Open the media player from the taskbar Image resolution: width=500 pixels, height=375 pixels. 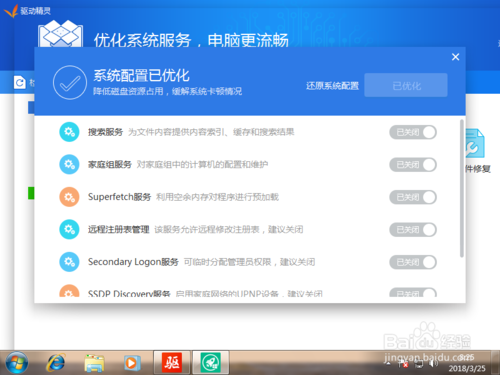tap(132, 363)
